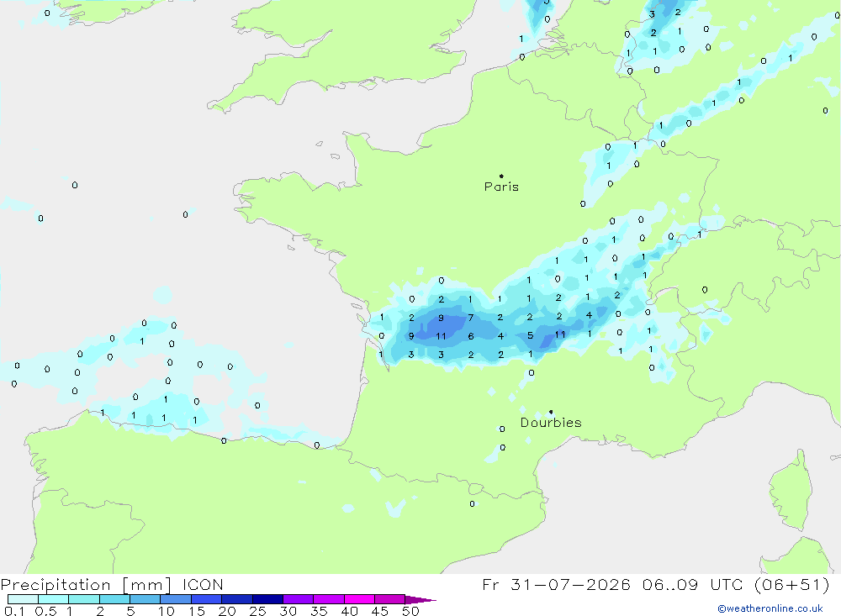Pick the 45–50 mm legend color
Viewport: 841px width, 616px height.
click(x=390, y=599)
